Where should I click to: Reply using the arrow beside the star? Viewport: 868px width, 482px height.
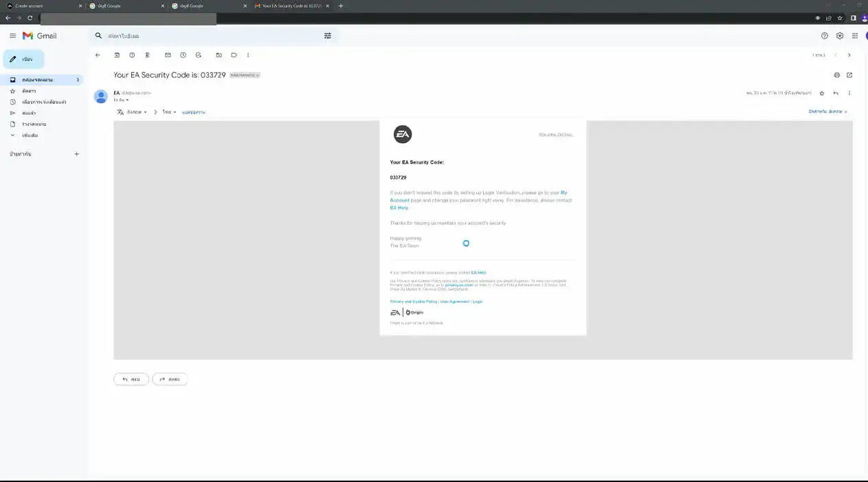(x=836, y=93)
